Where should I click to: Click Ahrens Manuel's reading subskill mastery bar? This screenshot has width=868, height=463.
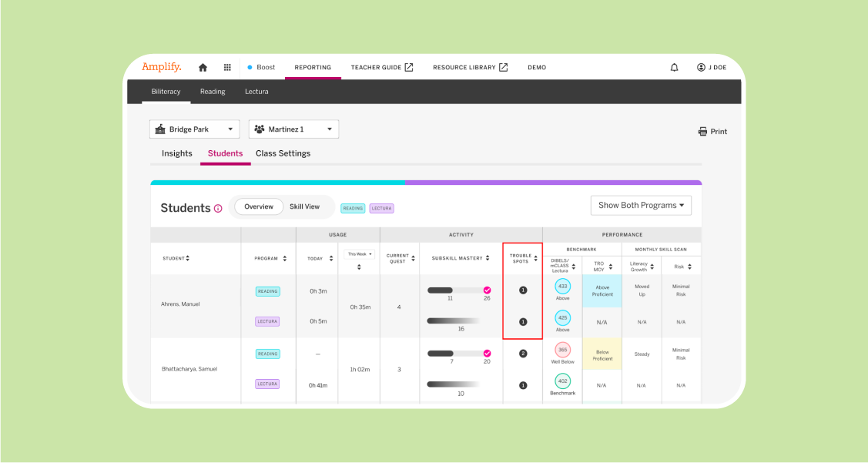[458, 290]
